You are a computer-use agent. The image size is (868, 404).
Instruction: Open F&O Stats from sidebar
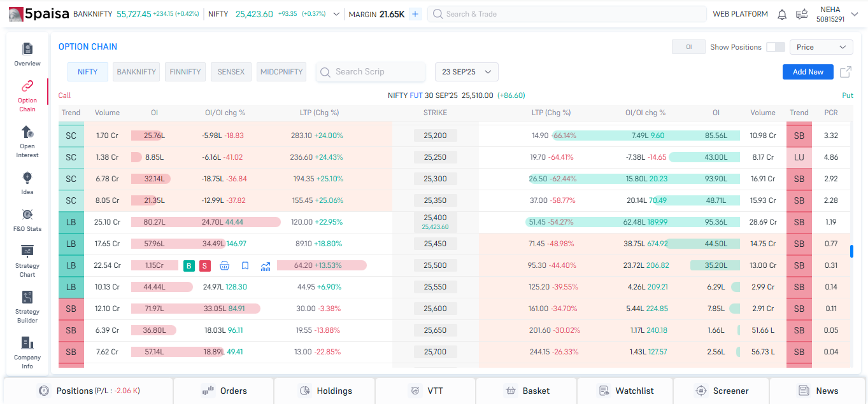(27, 215)
